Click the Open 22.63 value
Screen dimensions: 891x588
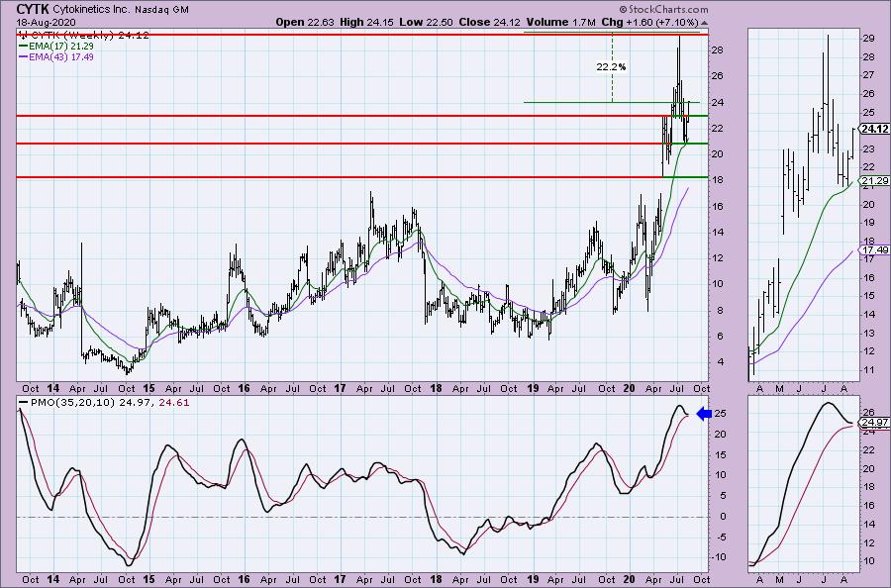tap(305, 22)
